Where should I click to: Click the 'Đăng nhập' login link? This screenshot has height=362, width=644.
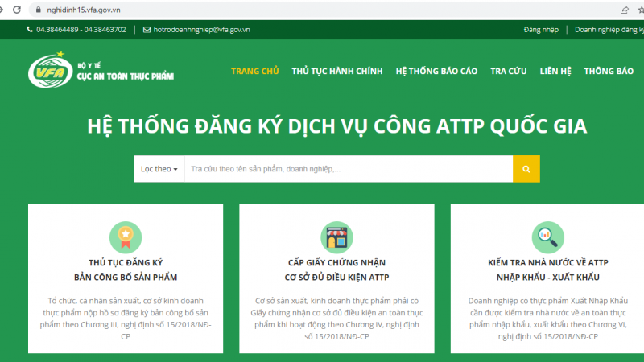540,30
